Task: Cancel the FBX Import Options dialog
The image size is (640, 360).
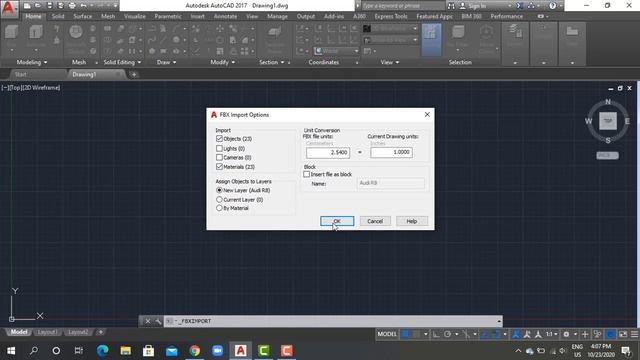Action: click(375, 221)
